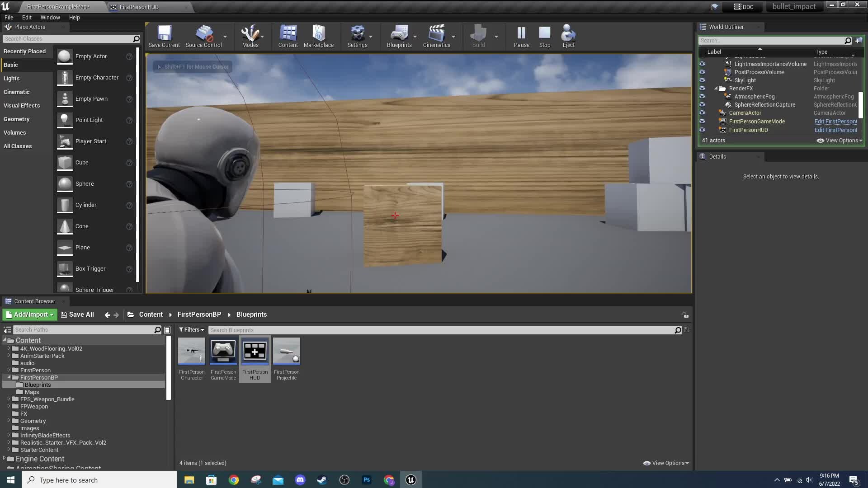Toggle visibility of CameraActor
The height and width of the screenshot is (488, 868).
point(702,113)
